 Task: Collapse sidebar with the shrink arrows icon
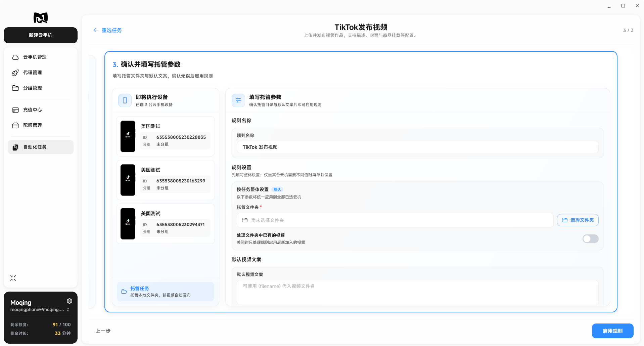click(13, 278)
